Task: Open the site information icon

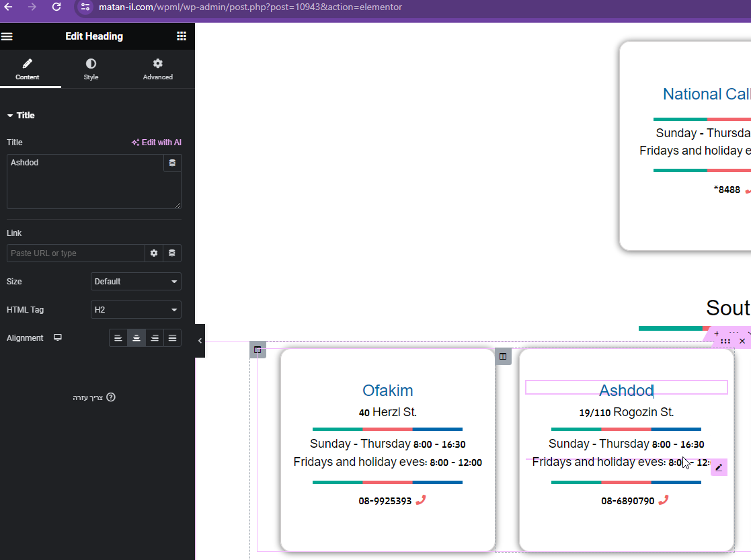Action: click(x=85, y=7)
